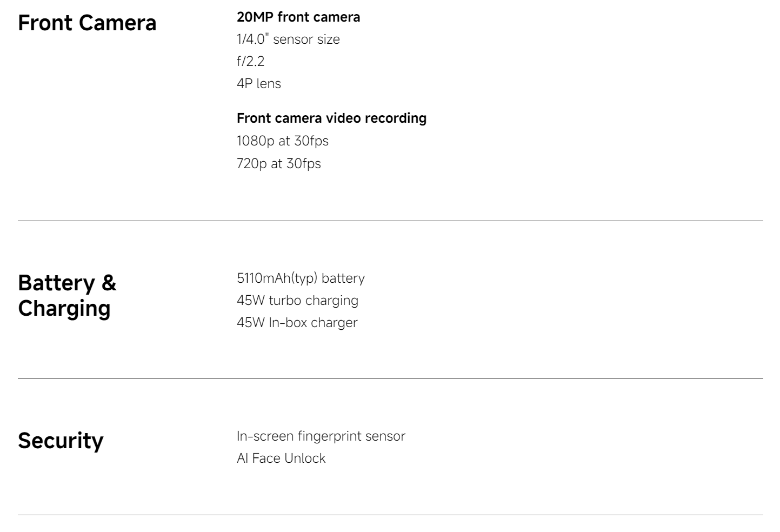Click the In-screen fingerprint sensor text
Screen dimensions: 780x532
321,436
